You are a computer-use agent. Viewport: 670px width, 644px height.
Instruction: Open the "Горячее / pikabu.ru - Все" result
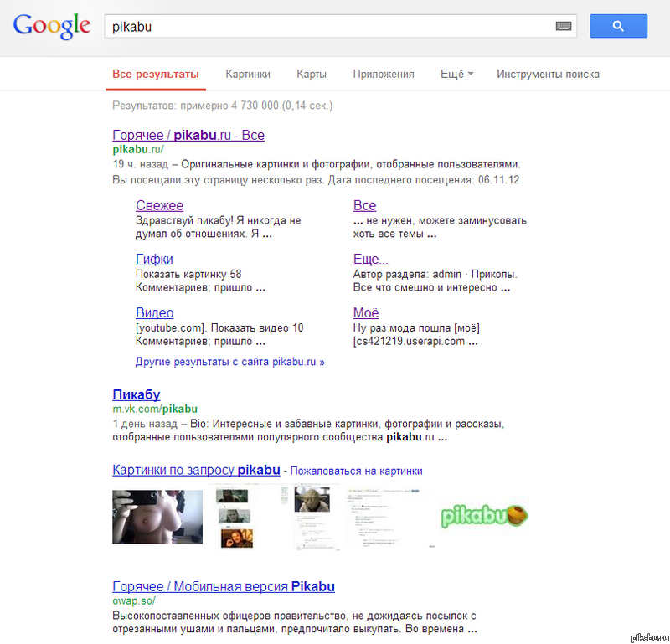(x=188, y=135)
